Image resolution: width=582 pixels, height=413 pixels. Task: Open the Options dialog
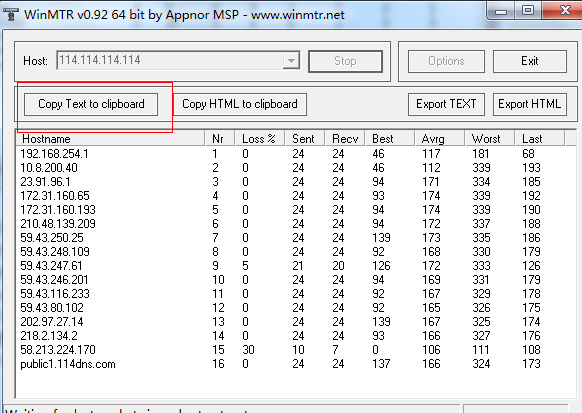coord(446,61)
